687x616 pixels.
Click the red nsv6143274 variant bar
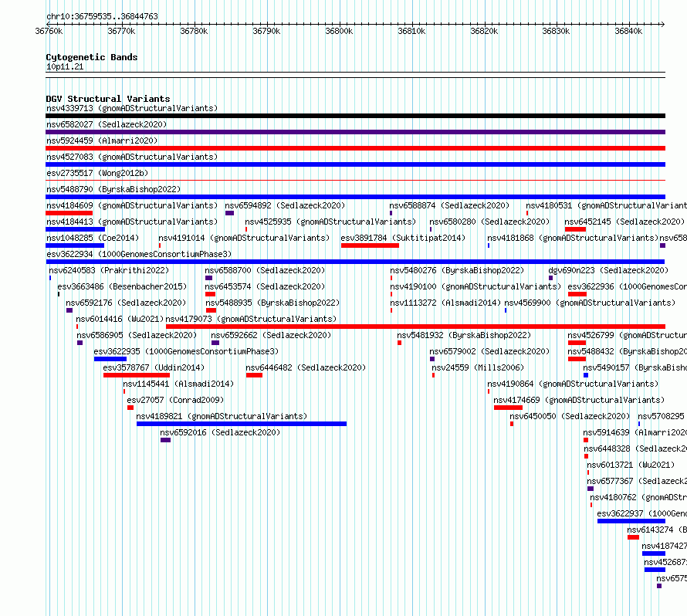[633, 537]
